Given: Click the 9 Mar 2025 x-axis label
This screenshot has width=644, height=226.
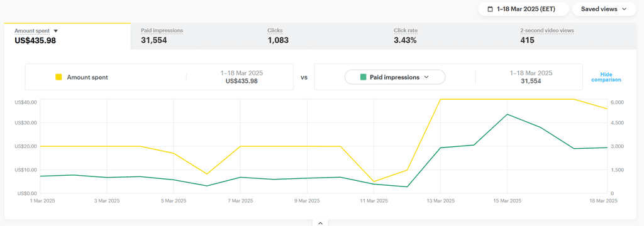Looking at the screenshot, I should coord(307,201).
